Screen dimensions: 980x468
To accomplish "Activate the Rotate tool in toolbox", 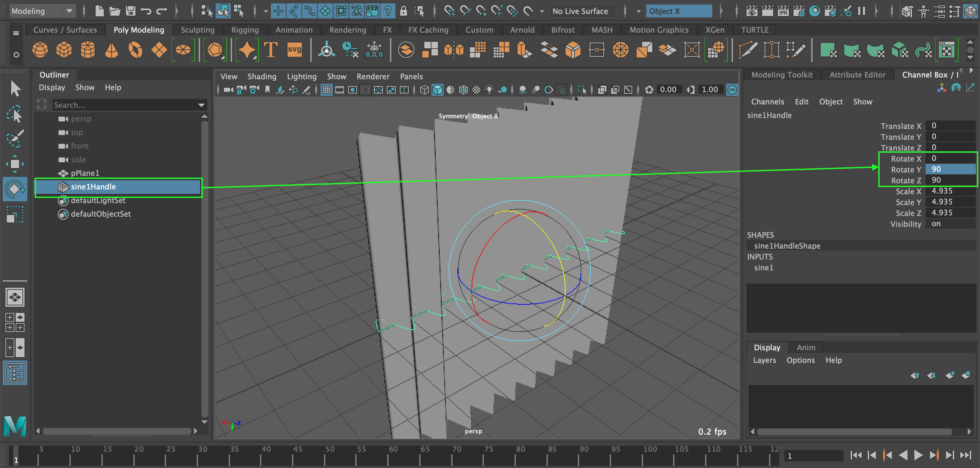I will pos(15,188).
